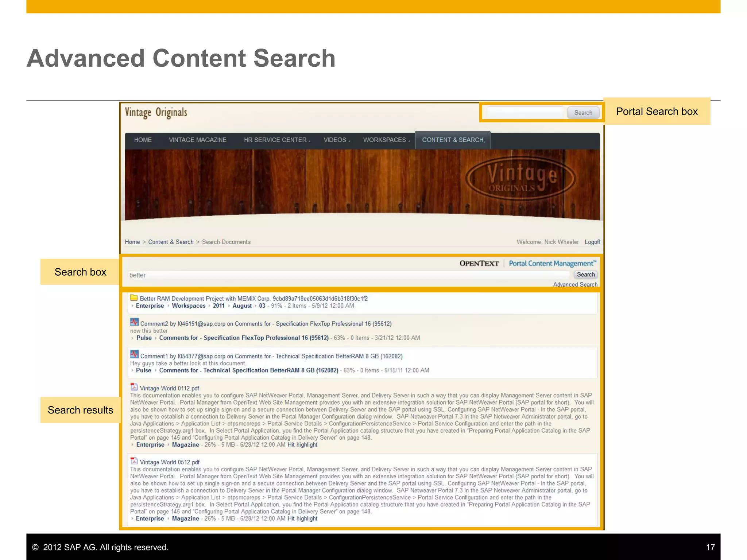
Task: Click Enterprise path of Better RAM result
Action: tap(150, 306)
